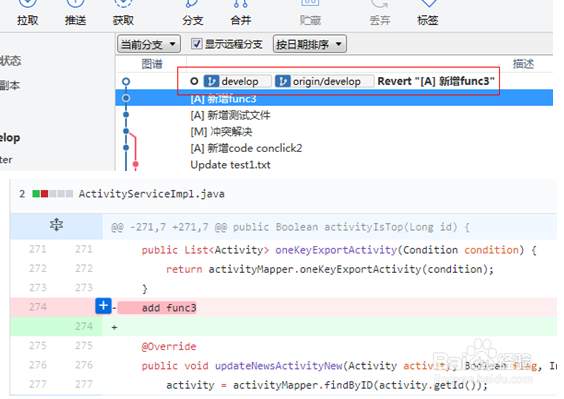Screen dimensions: 564x399
Task: Select the origin/develop branch label
Action: [x=324, y=81]
